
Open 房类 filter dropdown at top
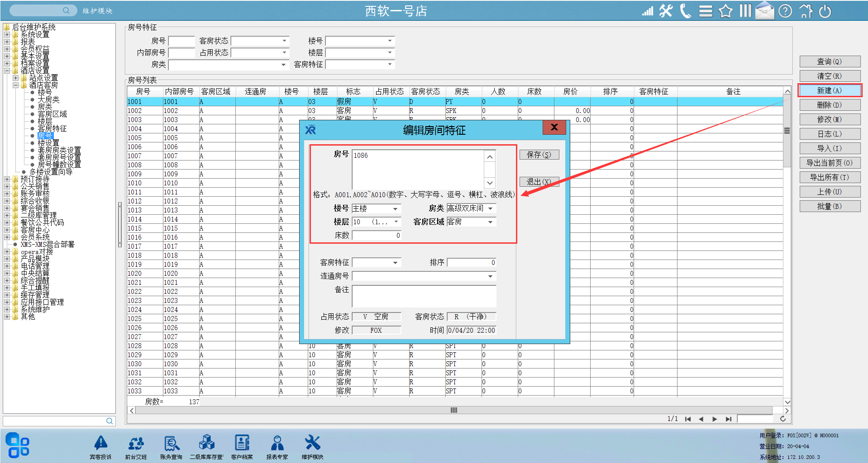(x=283, y=65)
